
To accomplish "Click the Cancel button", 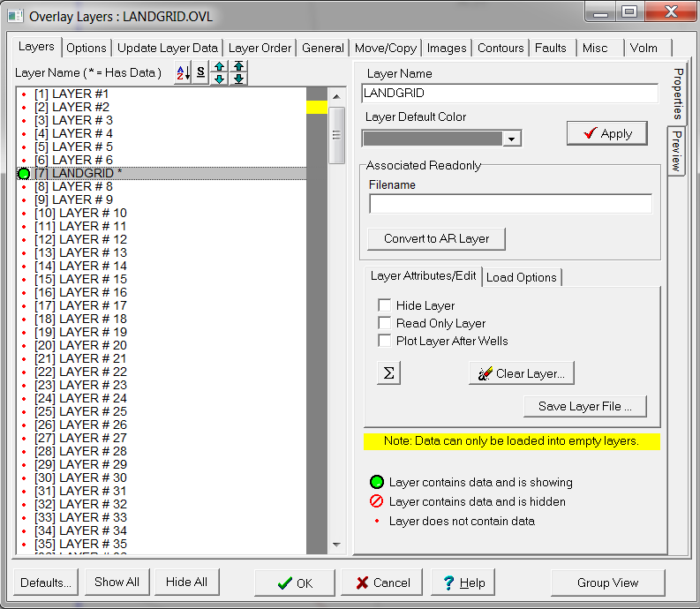I will 382,583.
